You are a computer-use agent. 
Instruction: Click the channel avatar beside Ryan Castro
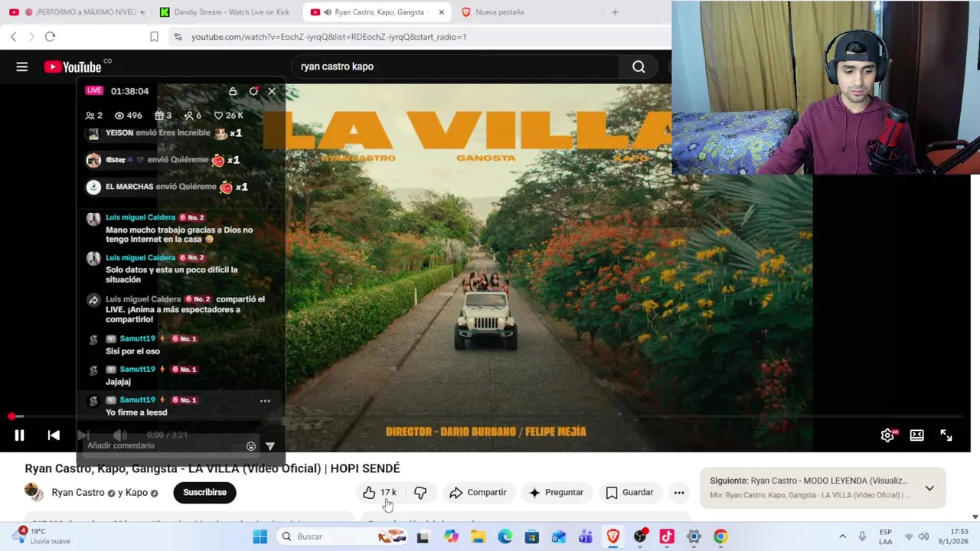34,492
